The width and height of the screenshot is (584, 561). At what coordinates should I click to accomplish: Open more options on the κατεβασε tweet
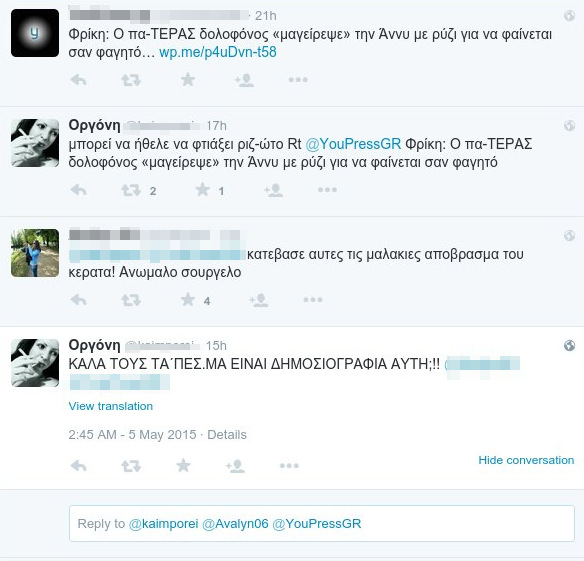pos(313,299)
